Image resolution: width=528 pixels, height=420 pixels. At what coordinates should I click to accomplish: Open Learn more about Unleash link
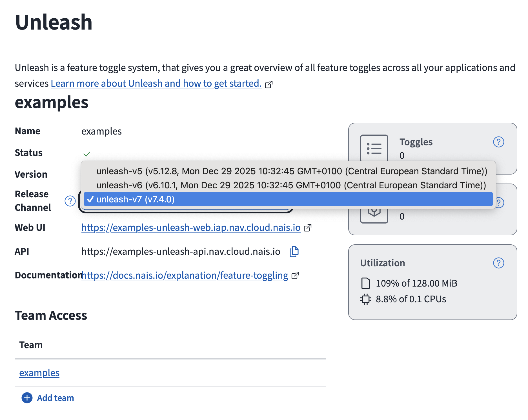[156, 83]
